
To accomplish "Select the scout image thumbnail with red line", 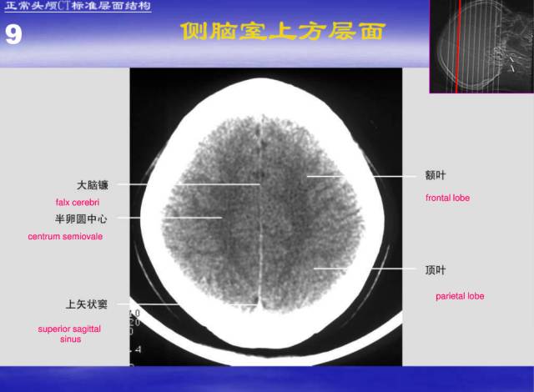I will [x=481, y=46].
